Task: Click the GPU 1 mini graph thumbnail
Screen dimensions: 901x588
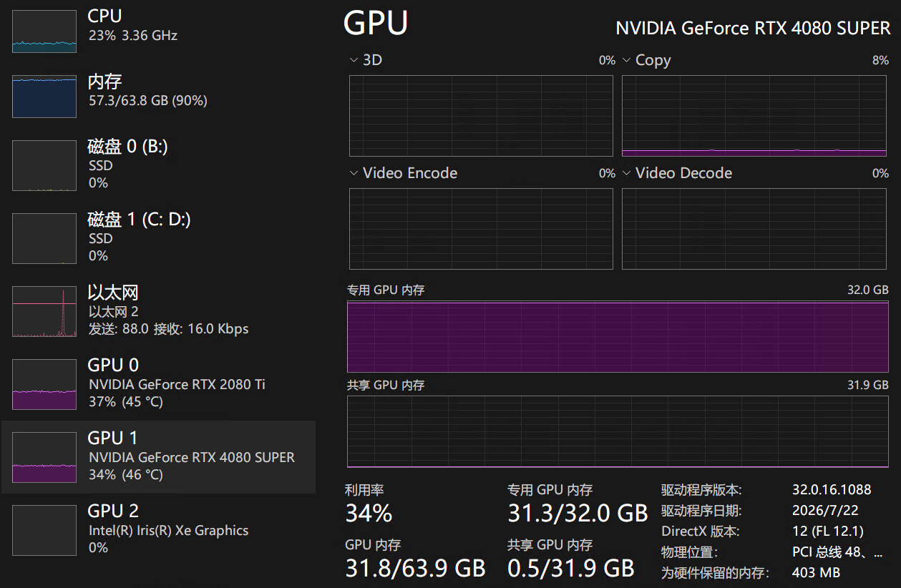Action: 44,458
